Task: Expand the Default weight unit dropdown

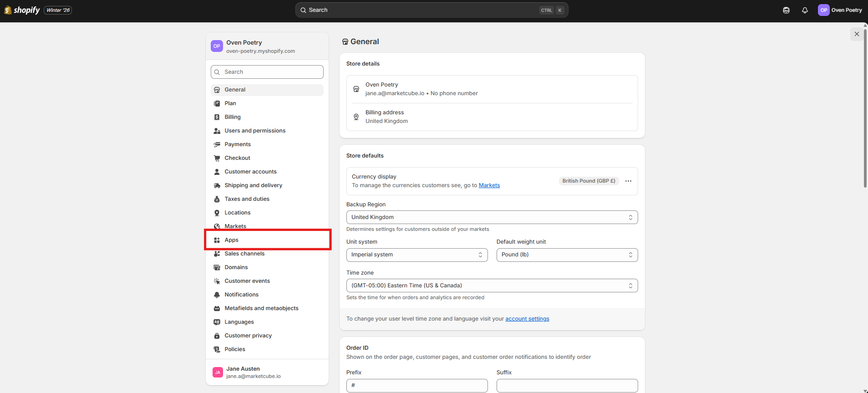Action: [567, 255]
